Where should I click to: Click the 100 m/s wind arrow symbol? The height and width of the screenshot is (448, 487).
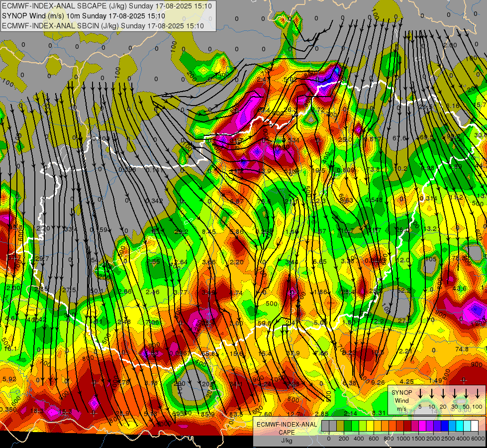coord(478,393)
